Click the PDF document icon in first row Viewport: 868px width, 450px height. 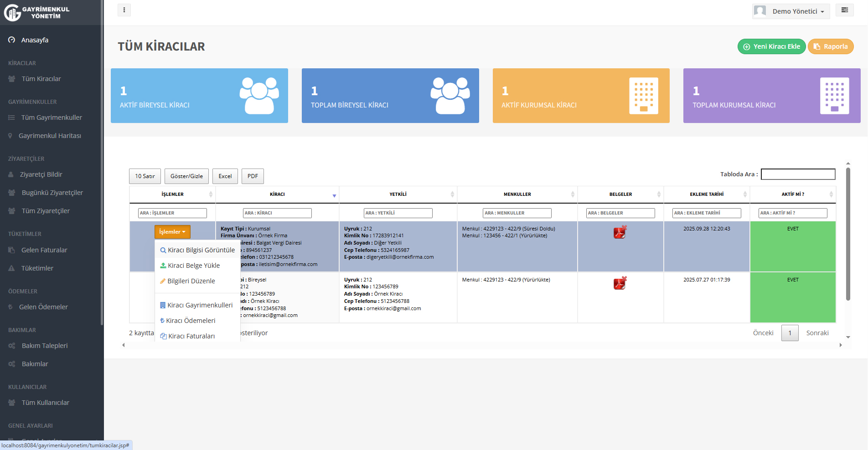click(620, 232)
